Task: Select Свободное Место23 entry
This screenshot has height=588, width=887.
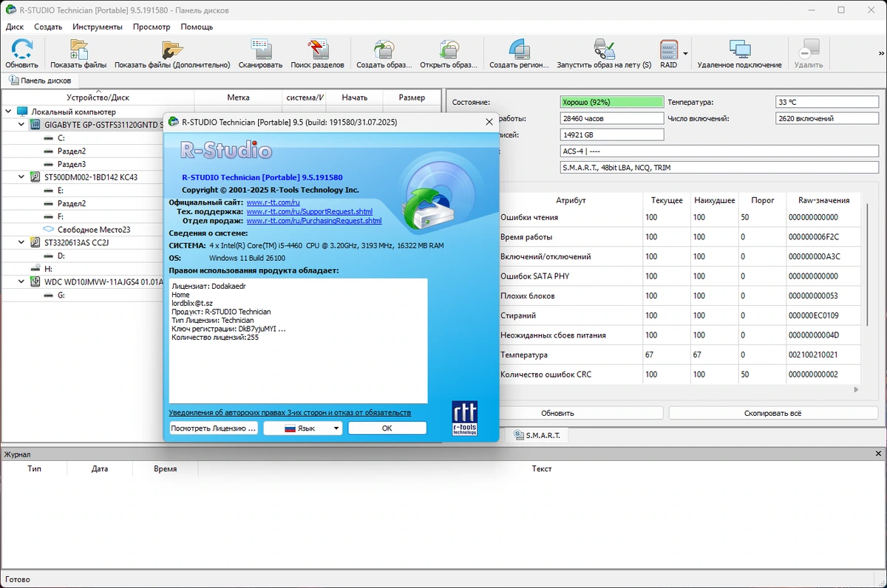Action: point(93,230)
